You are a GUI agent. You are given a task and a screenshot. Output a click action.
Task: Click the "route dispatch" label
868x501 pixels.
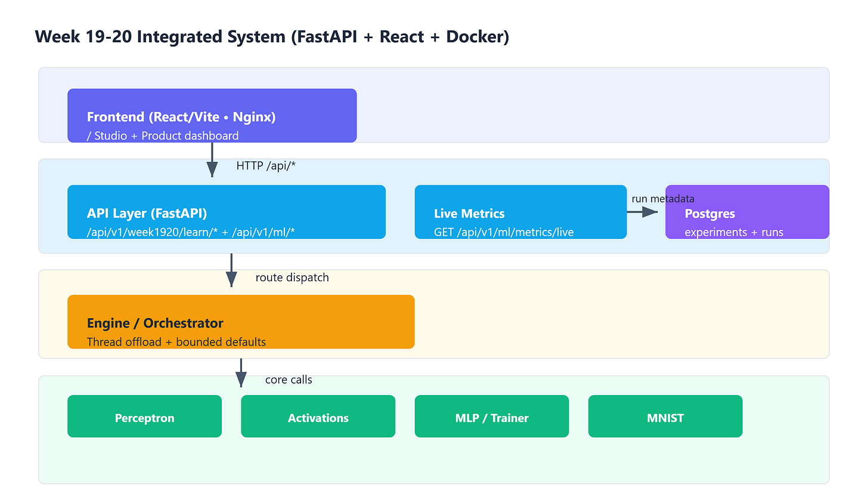(292, 278)
